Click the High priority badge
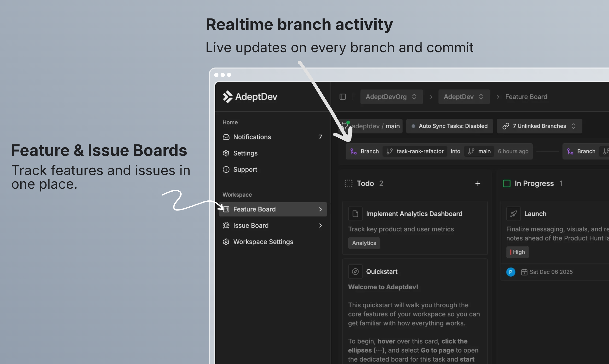 (x=517, y=252)
